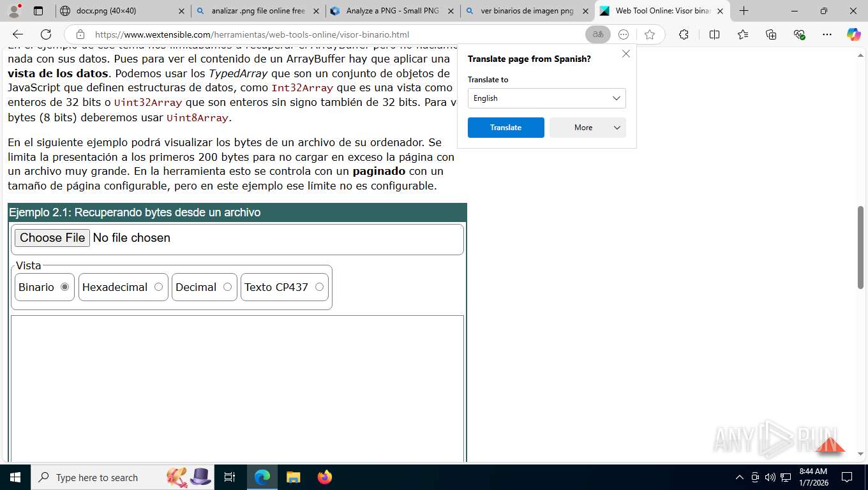
Task: Close the docx.png tab
Action: [181, 11]
